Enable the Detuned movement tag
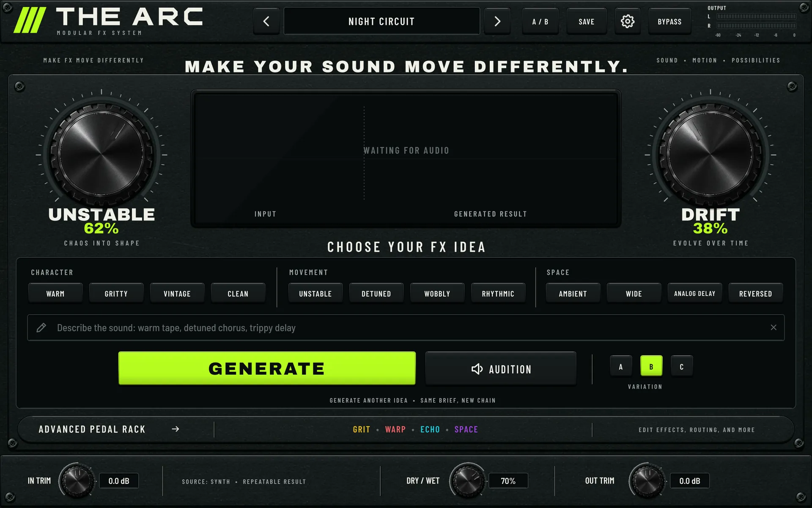The image size is (812, 508). 376,293
